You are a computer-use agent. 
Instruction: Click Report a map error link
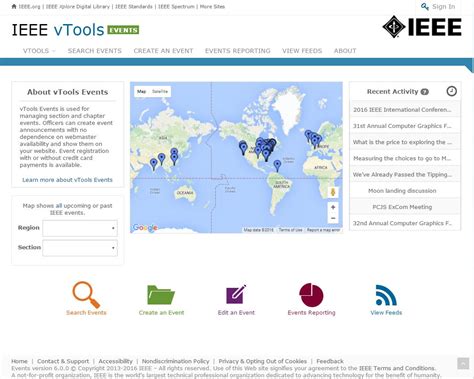[323, 230]
